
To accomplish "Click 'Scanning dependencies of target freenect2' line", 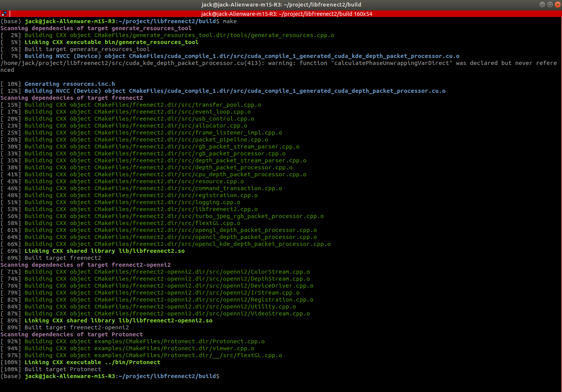I will tap(72, 98).
